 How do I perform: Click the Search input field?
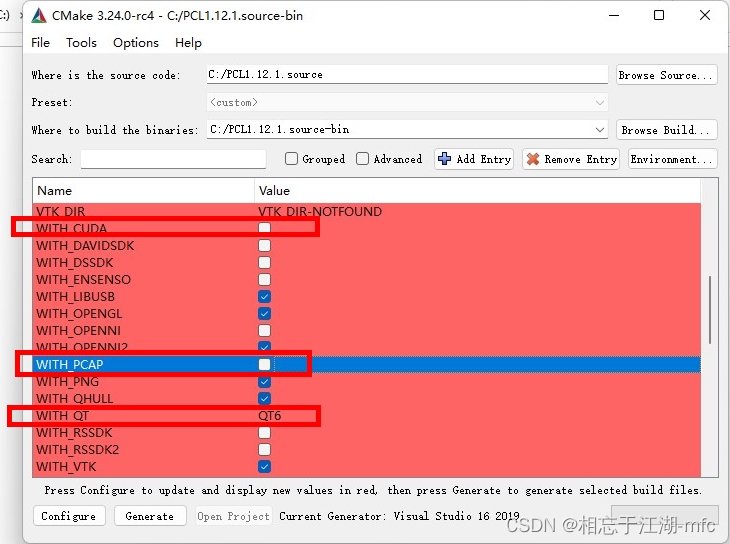[173, 159]
